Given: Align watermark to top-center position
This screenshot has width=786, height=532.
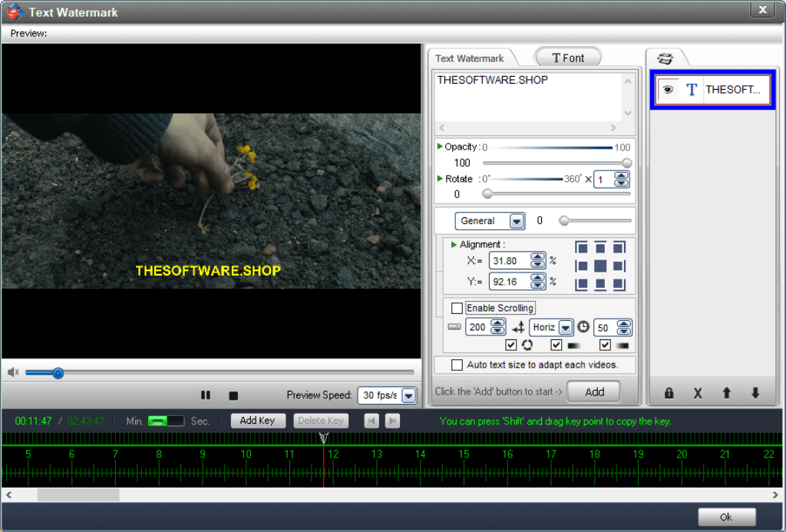Looking at the screenshot, I should 600,248.
